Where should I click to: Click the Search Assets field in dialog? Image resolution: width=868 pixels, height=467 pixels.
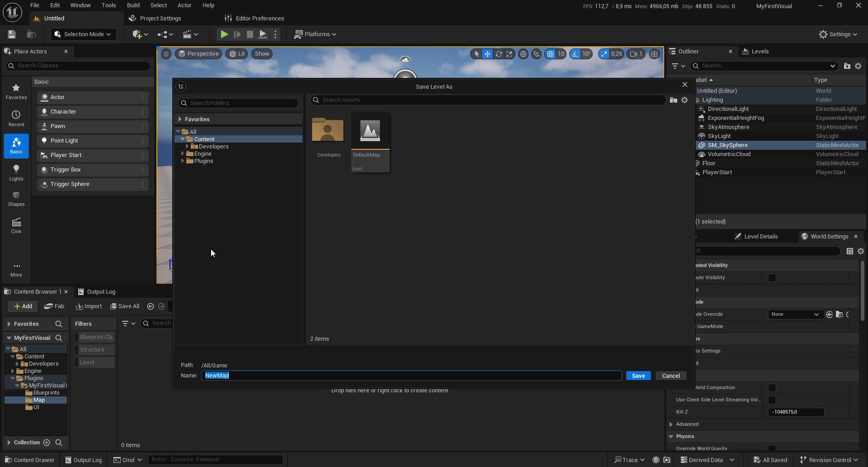[x=488, y=100]
